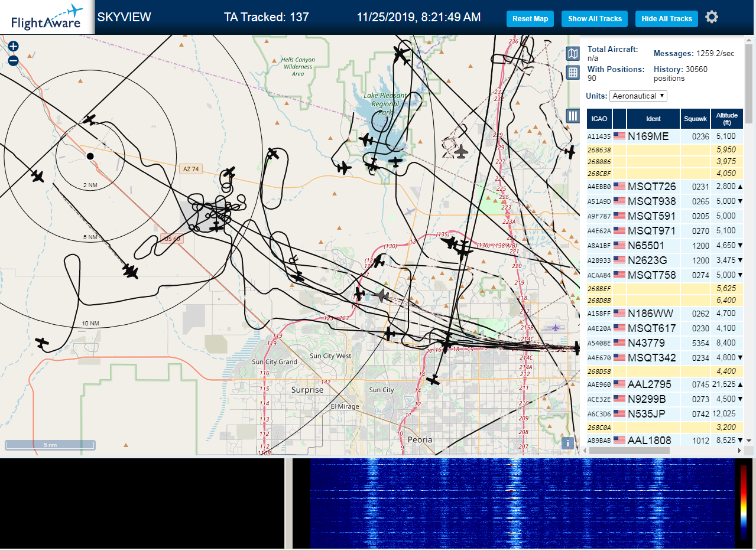The width and height of the screenshot is (756, 551).
Task: Select the aircraft inside the 2 NM ring
Action: click(89, 120)
